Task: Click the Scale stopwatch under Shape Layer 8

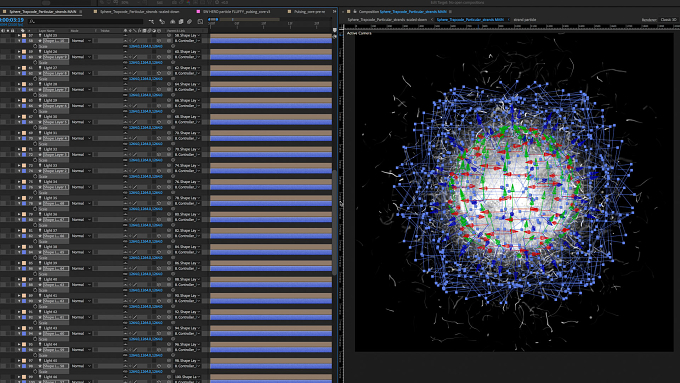Action: 35,79
